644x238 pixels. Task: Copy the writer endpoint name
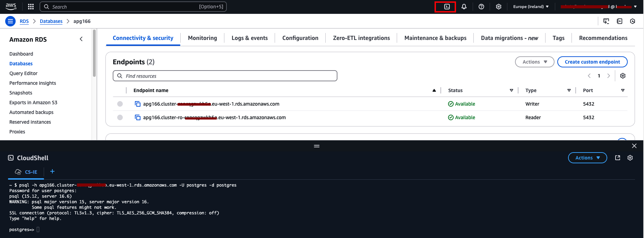[138, 104]
